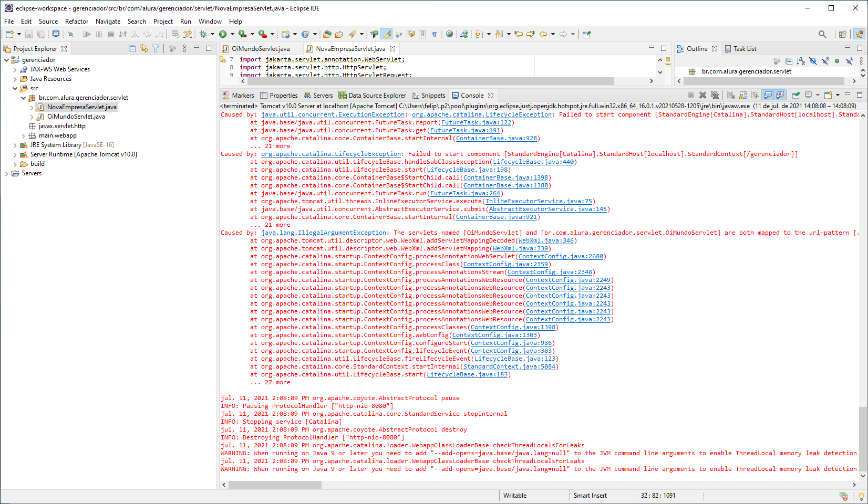This screenshot has height=504, width=868.
Task: Click the Project Explorer filter icon
Action: (156, 48)
